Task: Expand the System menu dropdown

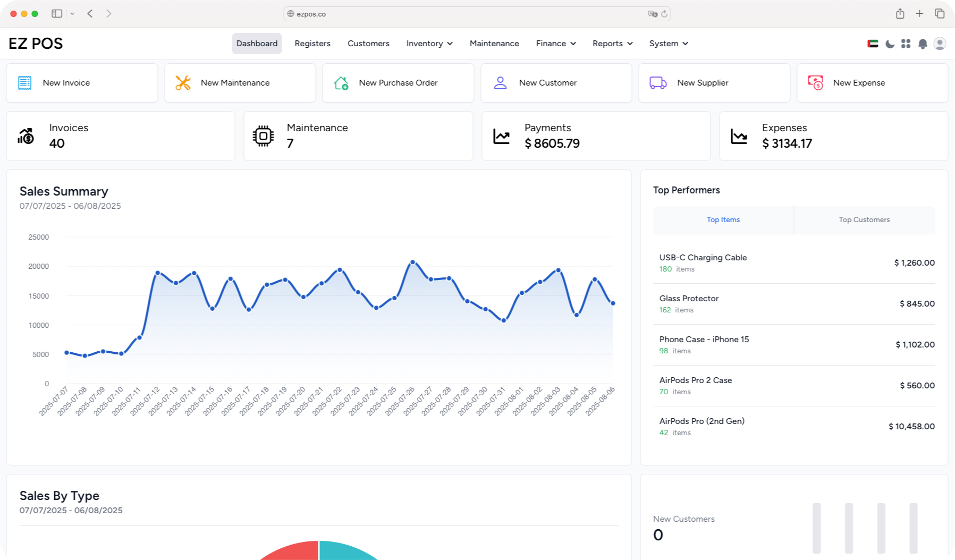Action: coord(669,44)
